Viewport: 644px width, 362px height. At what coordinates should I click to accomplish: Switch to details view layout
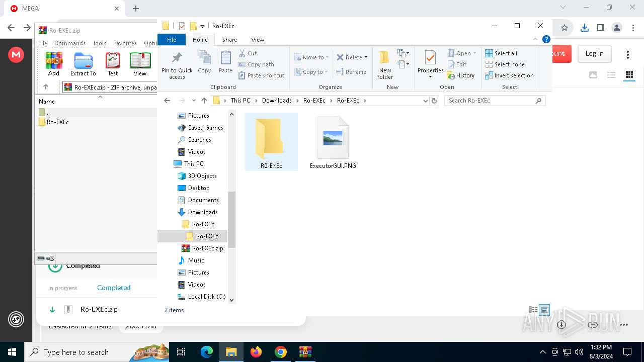tap(533, 310)
